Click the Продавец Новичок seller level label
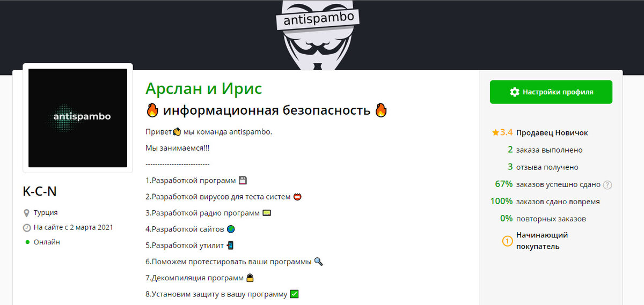 click(x=552, y=132)
